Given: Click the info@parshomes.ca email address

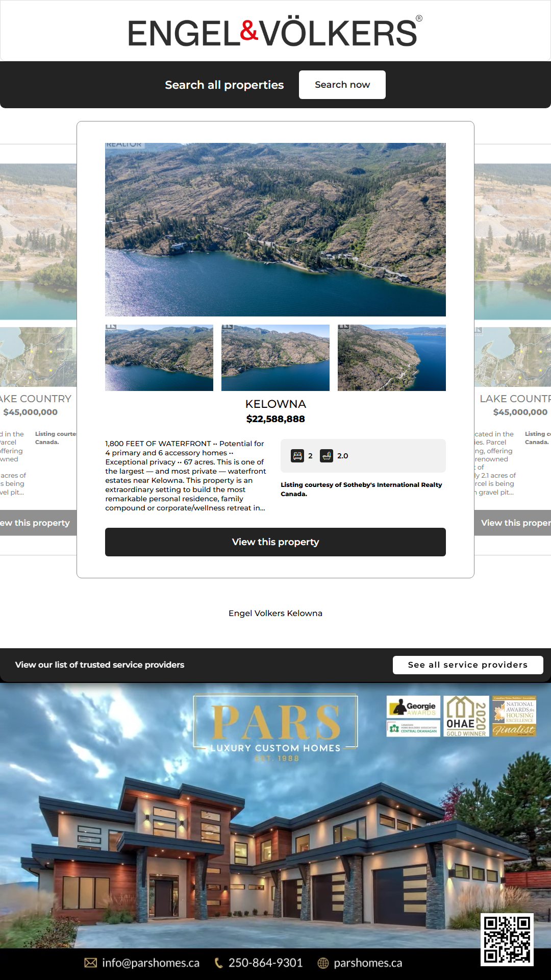Looking at the screenshot, I should (151, 963).
